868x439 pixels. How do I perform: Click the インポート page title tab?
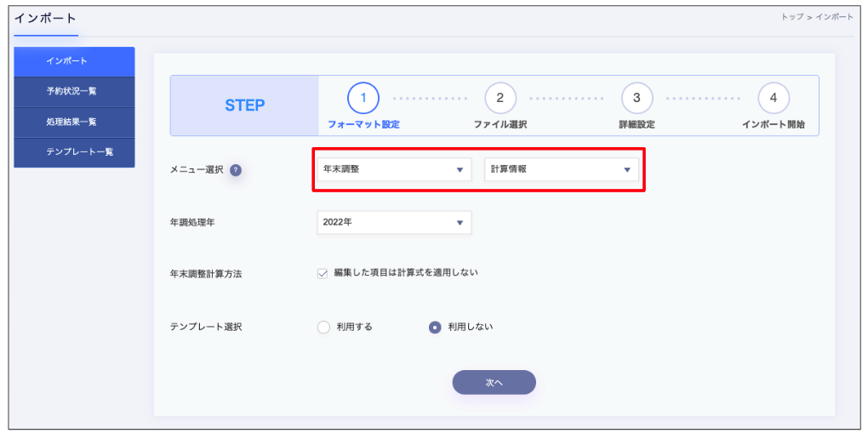click(x=45, y=19)
